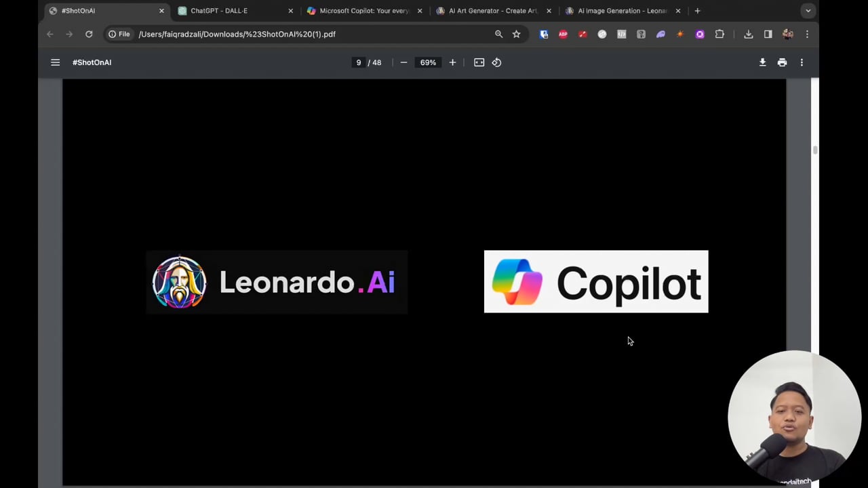Rotate the PDF counterclockwise

click(496, 62)
